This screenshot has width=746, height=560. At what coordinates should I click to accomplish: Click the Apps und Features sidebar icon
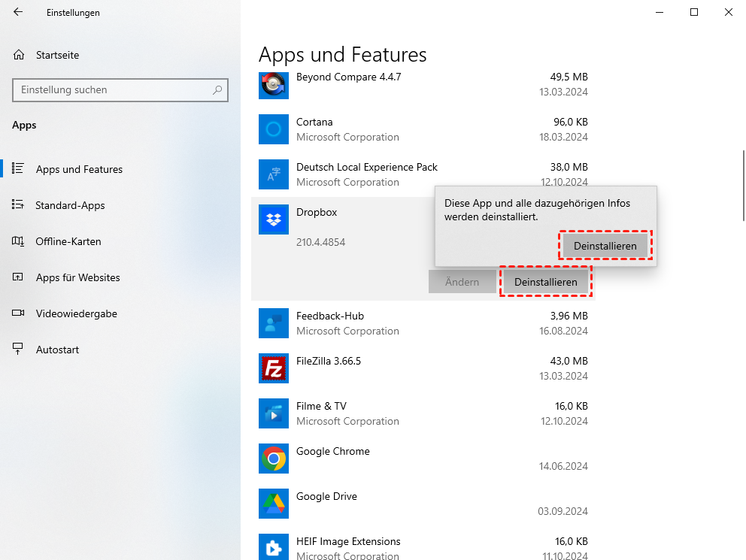17,168
